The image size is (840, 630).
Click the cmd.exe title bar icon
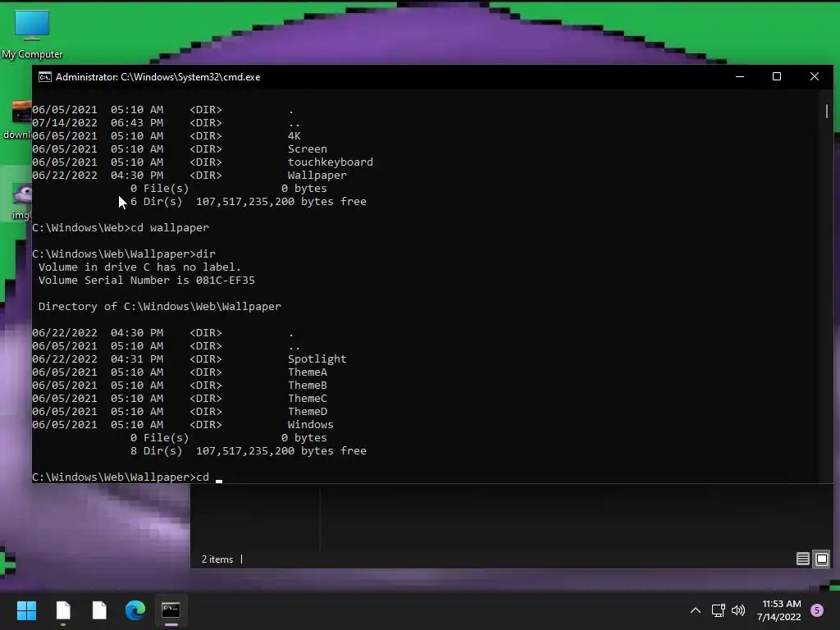coord(45,77)
